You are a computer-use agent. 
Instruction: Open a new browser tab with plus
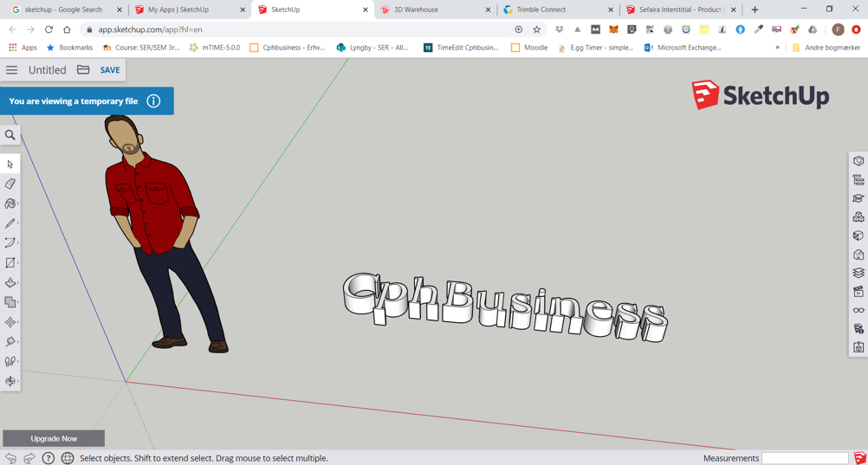(x=755, y=10)
